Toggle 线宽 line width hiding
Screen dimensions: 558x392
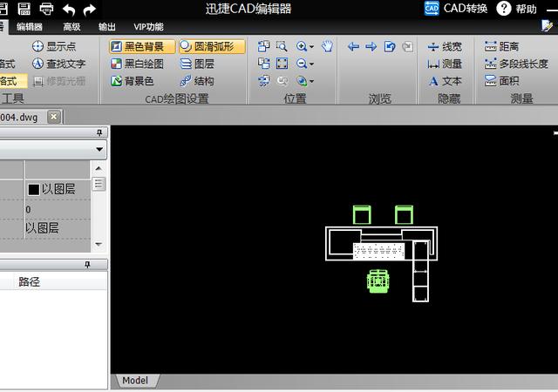coord(445,46)
